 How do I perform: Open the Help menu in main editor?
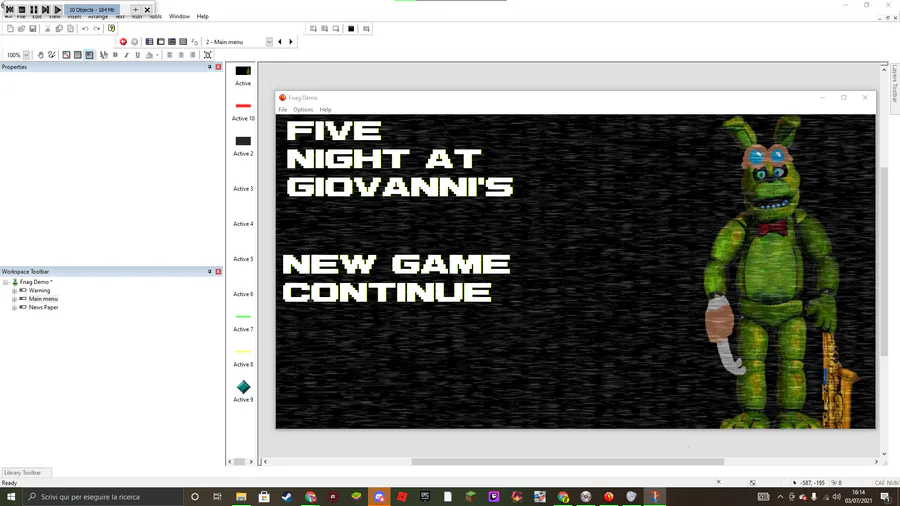tap(203, 17)
